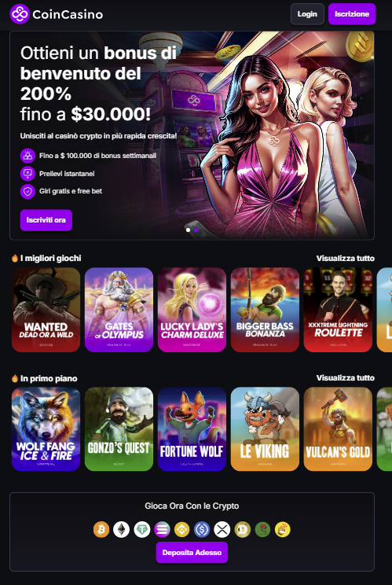
Task: Click Iscriviti ora in the banner
Action: point(46,220)
